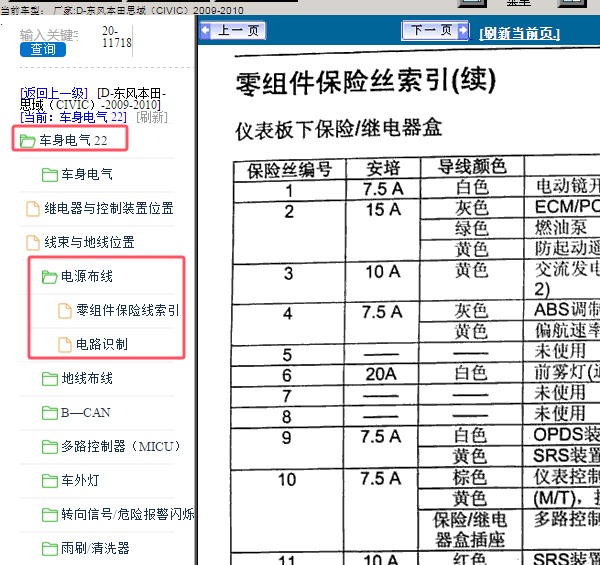The width and height of the screenshot is (600, 565).
Task: Expand the 车外灯 tree item
Action: pyautogui.click(x=80, y=480)
